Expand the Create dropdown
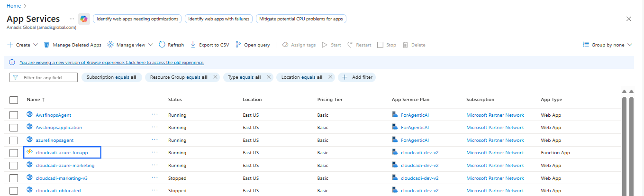The image size is (644, 196). [x=35, y=45]
